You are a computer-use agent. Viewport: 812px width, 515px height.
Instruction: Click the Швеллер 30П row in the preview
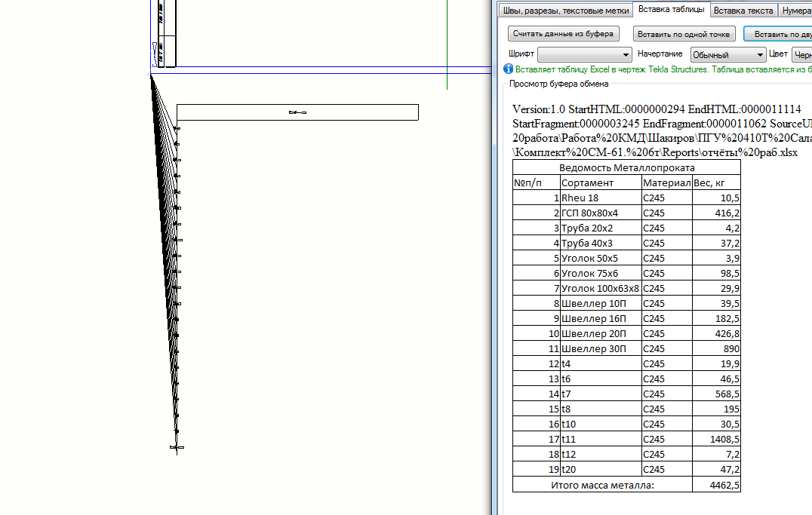[x=601, y=348]
